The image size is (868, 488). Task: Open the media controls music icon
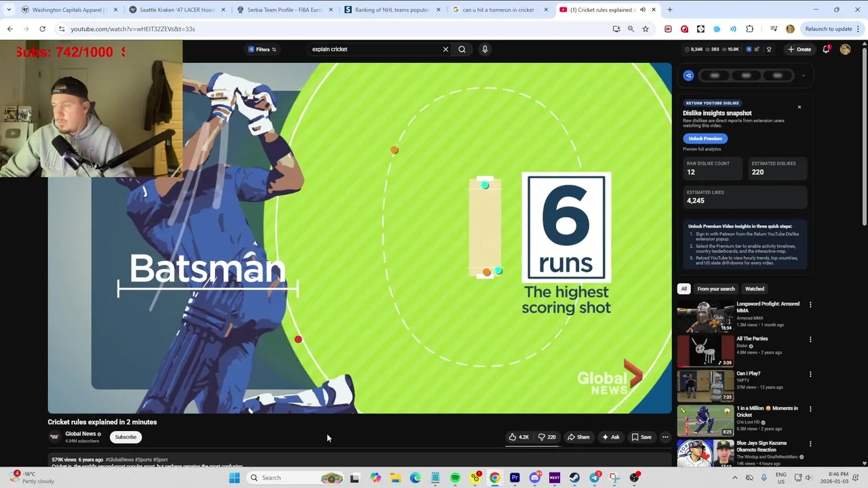(x=774, y=29)
